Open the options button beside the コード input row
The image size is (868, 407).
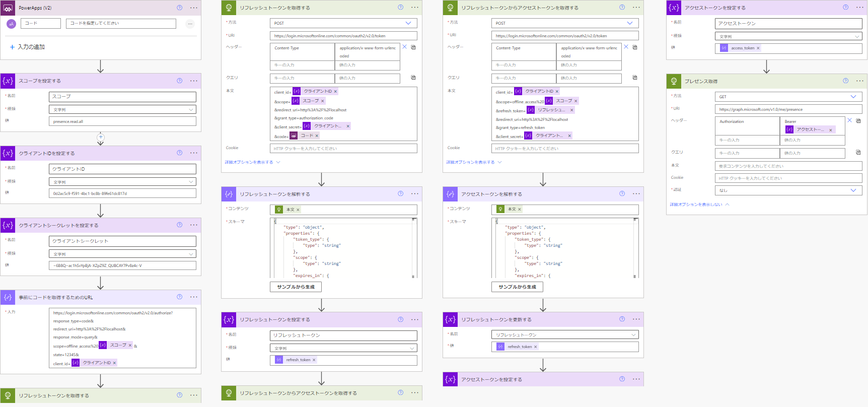pyautogui.click(x=190, y=24)
